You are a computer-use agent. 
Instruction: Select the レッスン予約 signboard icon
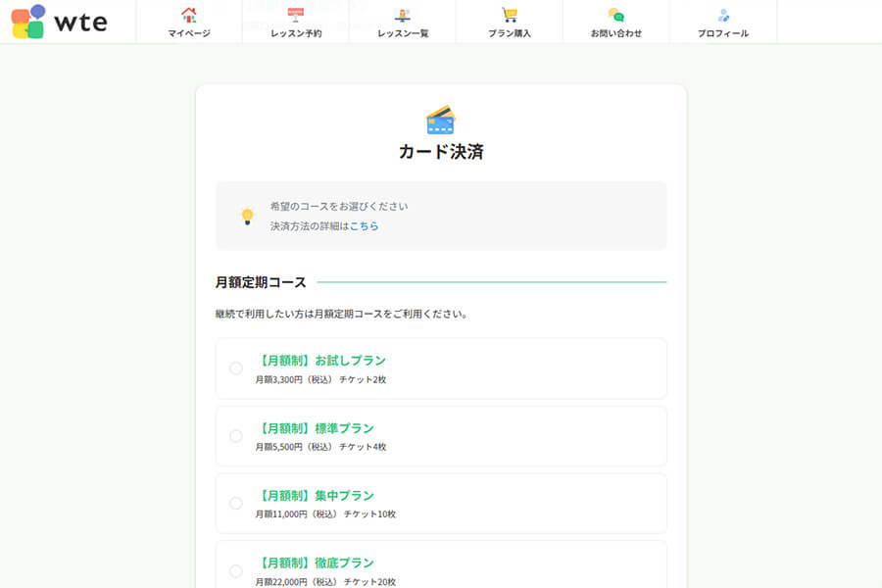point(296,15)
